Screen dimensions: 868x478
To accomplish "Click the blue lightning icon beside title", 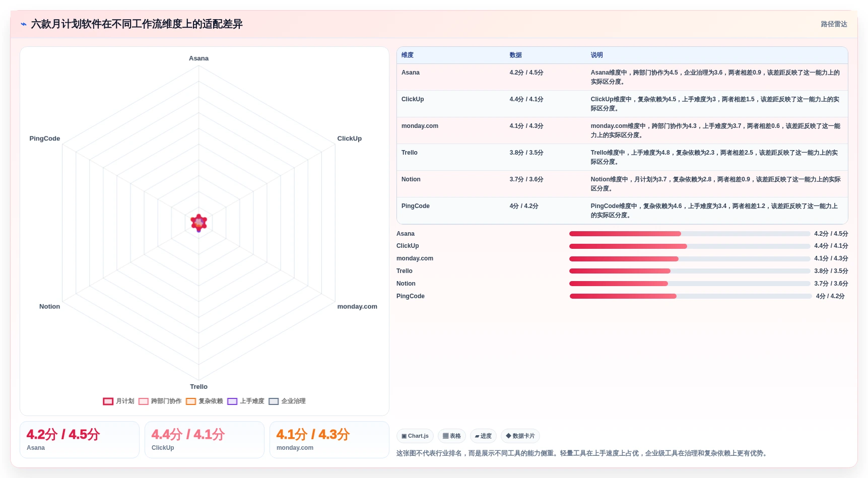I will tap(23, 24).
